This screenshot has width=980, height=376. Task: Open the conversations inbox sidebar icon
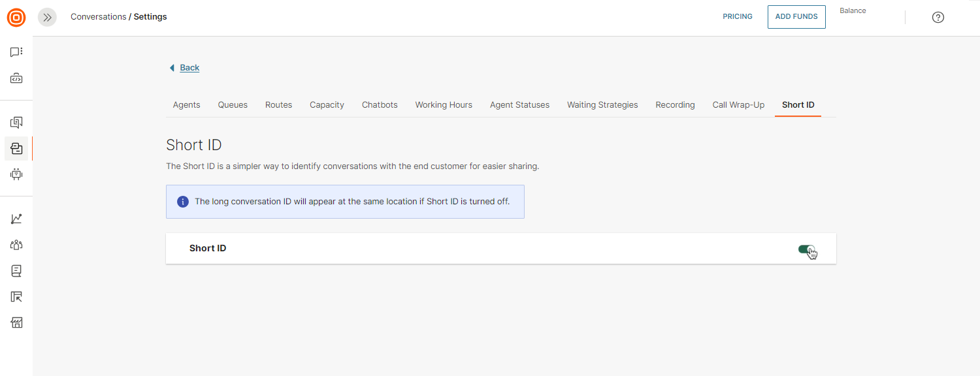coord(16,149)
